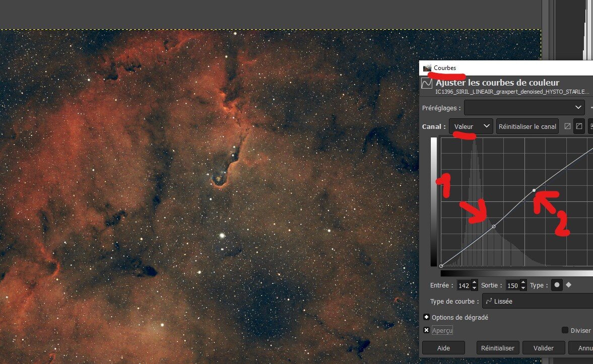Click the Courbes window title icon
The height and width of the screenshot is (364, 593).
427,68
